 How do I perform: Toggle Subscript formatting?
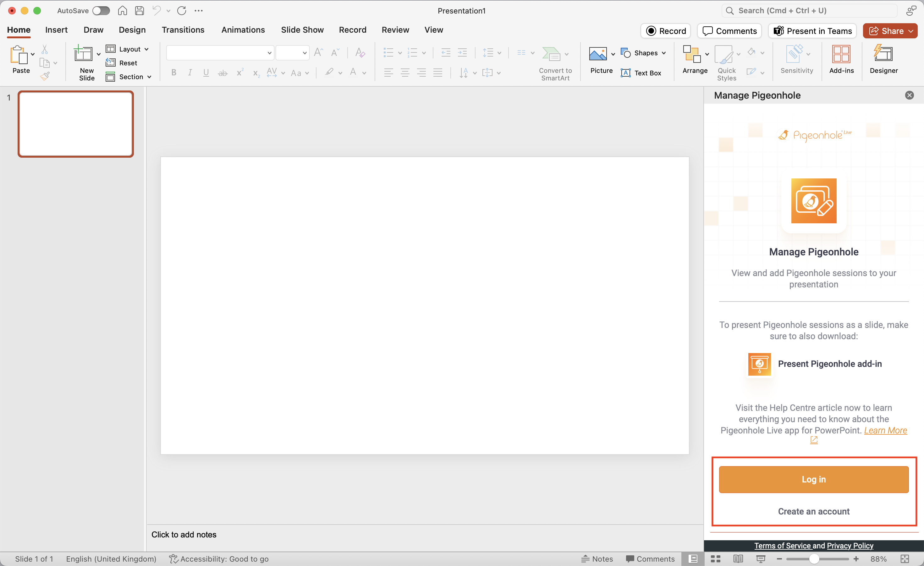click(256, 73)
